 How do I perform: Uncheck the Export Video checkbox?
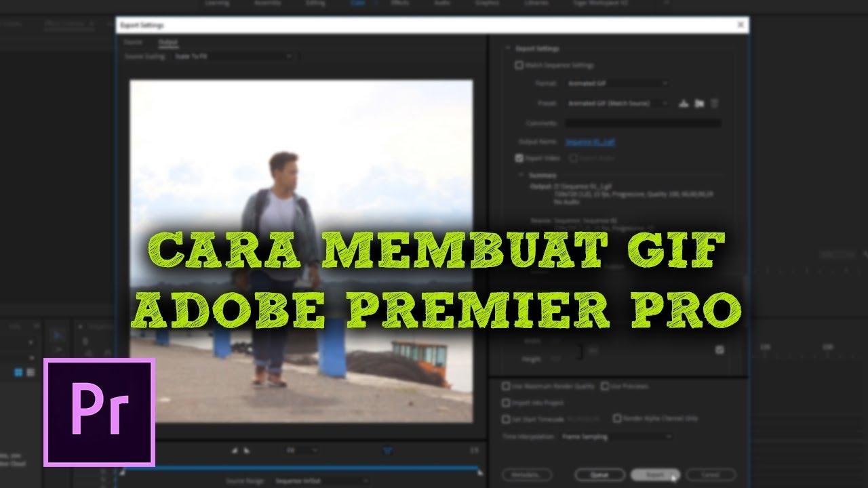click(x=519, y=158)
